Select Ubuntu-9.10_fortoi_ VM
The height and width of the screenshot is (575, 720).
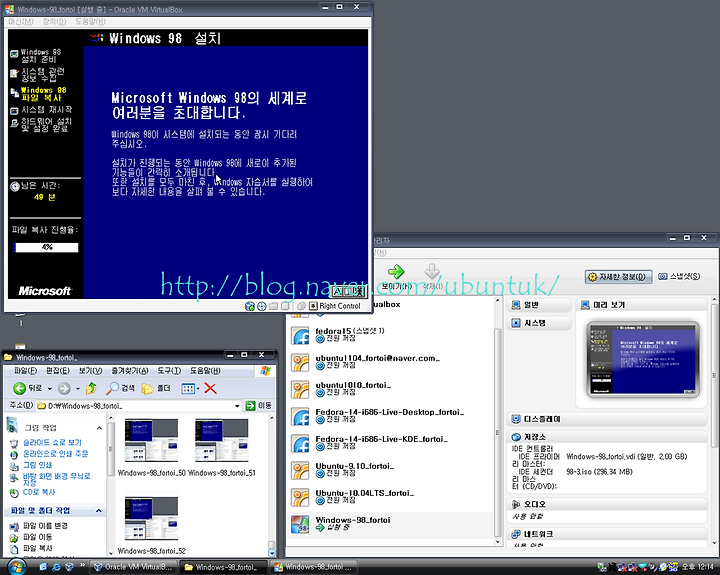click(x=390, y=470)
